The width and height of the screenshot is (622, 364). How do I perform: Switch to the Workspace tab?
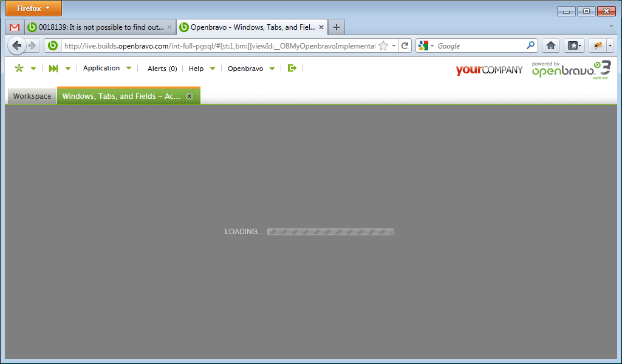pyautogui.click(x=32, y=96)
